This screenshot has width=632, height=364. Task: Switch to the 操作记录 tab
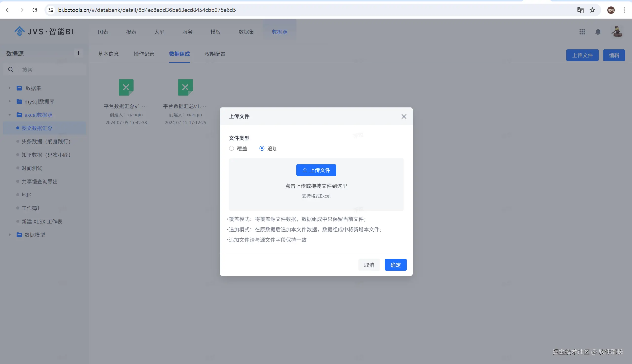point(144,54)
